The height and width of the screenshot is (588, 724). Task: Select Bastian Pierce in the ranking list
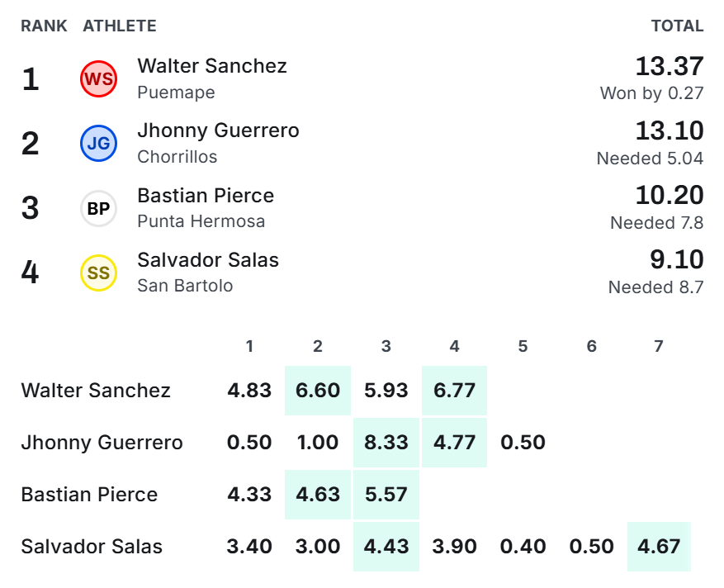[x=206, y=196]
